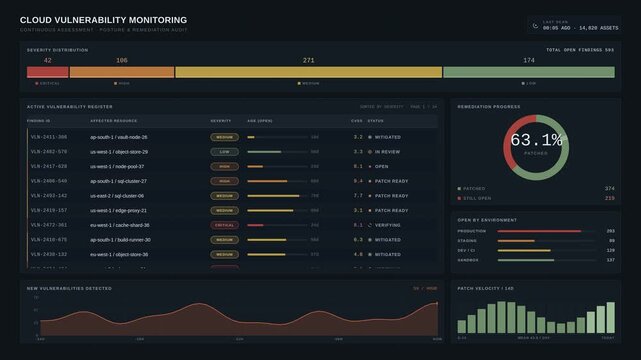Sort by the Age (Open) column header
The image size is (641, 360).
[x=260, y=121]
